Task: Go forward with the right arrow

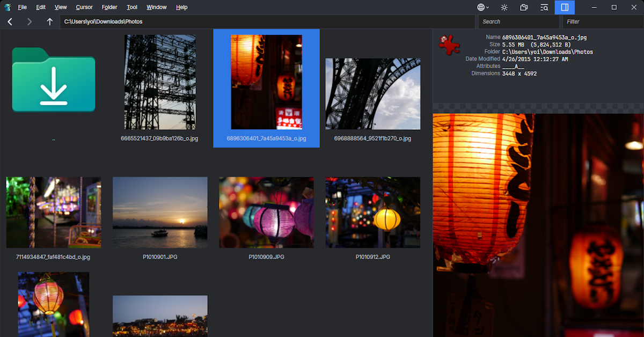Action: 30,22
